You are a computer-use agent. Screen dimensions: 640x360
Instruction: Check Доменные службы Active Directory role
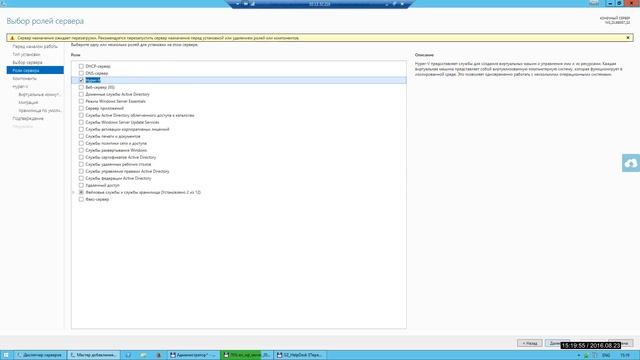coord(81,94)
